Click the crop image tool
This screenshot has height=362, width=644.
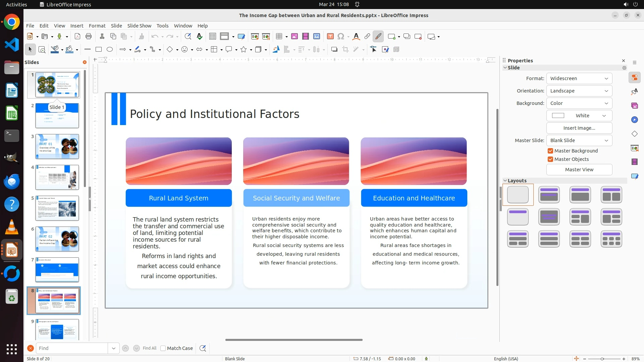345,50
